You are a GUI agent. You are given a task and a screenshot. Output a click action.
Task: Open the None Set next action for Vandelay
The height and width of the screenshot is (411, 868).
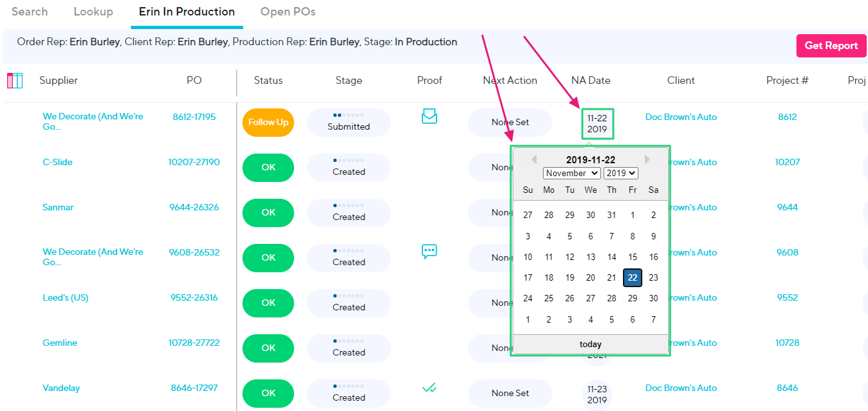click(x=510, y=394)
